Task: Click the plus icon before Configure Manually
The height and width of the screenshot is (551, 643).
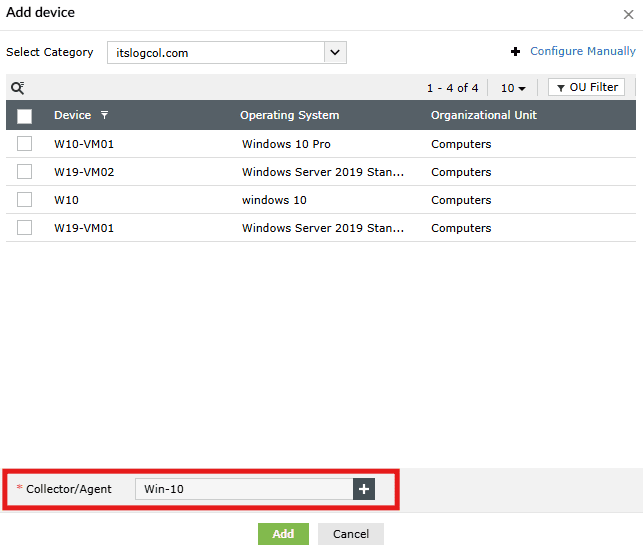Action: (x=515, y=52)
